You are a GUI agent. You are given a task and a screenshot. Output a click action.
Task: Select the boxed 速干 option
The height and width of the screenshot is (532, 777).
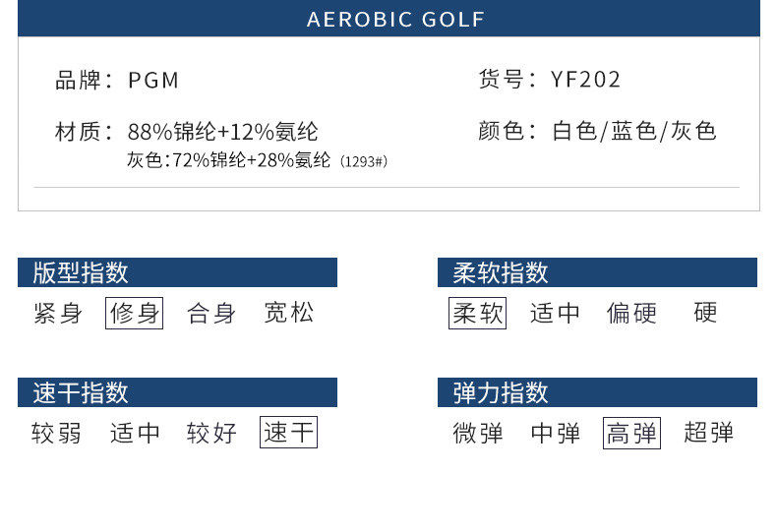(x=288, y=433)
